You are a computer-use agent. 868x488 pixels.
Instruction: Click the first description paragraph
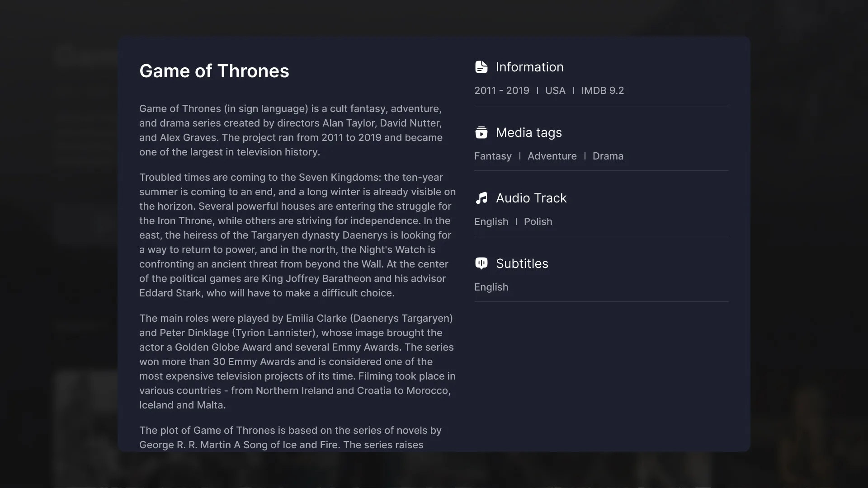click(x=291, y=130)
